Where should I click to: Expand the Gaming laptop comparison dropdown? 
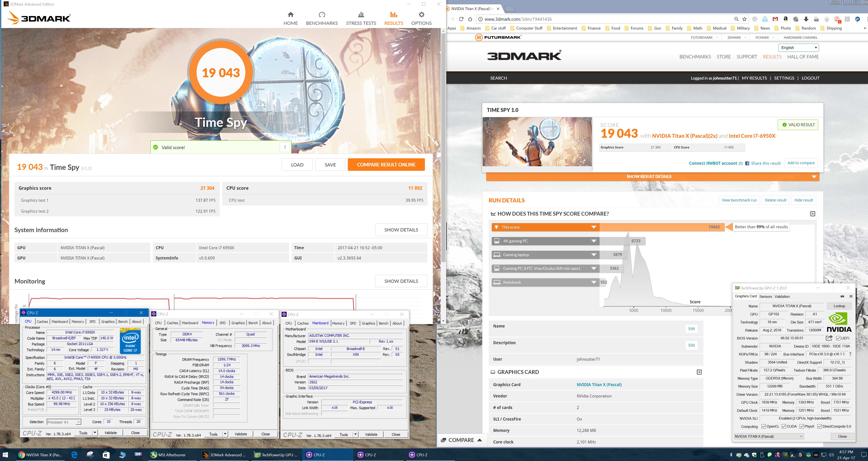pyautogui.click(x=594, y=255)
